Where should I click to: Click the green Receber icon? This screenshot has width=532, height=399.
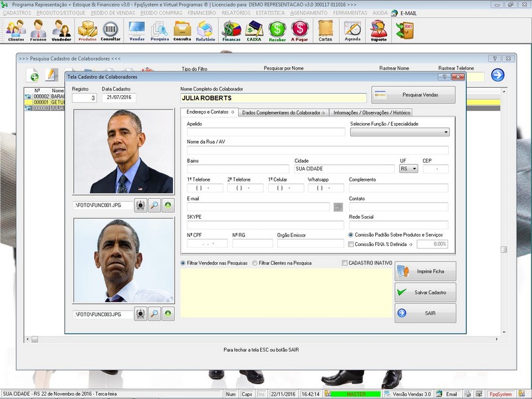coord(277,31)
